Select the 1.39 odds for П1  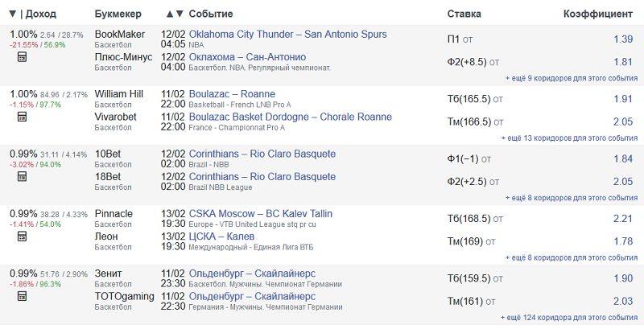point(622,39)
